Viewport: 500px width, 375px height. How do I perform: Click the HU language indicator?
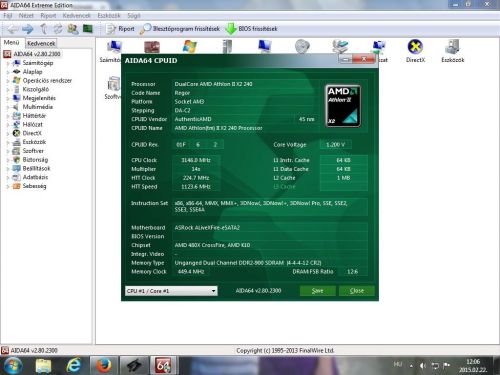[398, 364]
